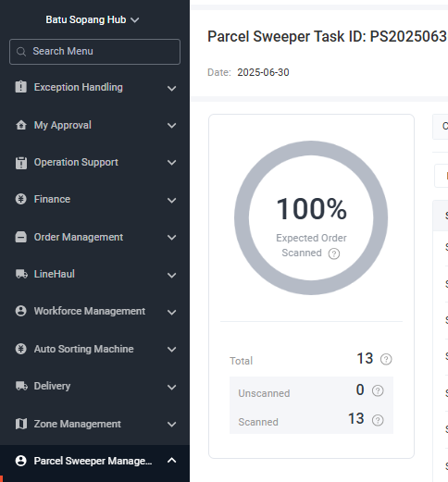
Task: Click the 100% progress ring
Action: [x=311, y=217]
